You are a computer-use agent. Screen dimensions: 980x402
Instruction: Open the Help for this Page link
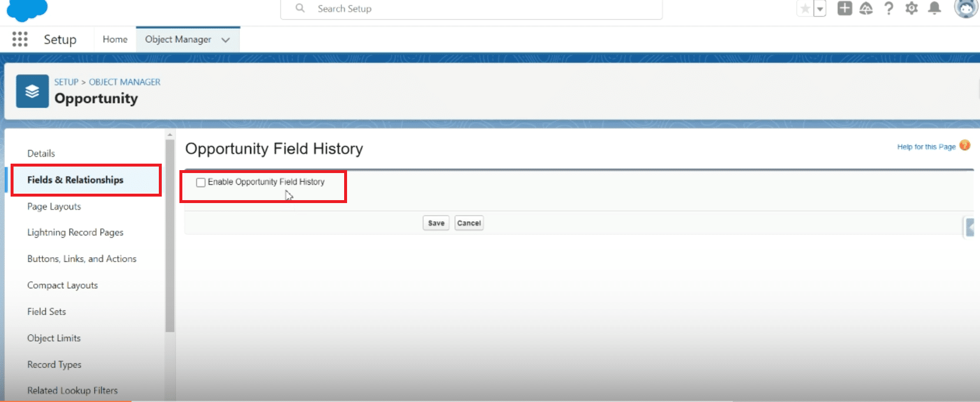pyautogui.click(x=926, y=147)
